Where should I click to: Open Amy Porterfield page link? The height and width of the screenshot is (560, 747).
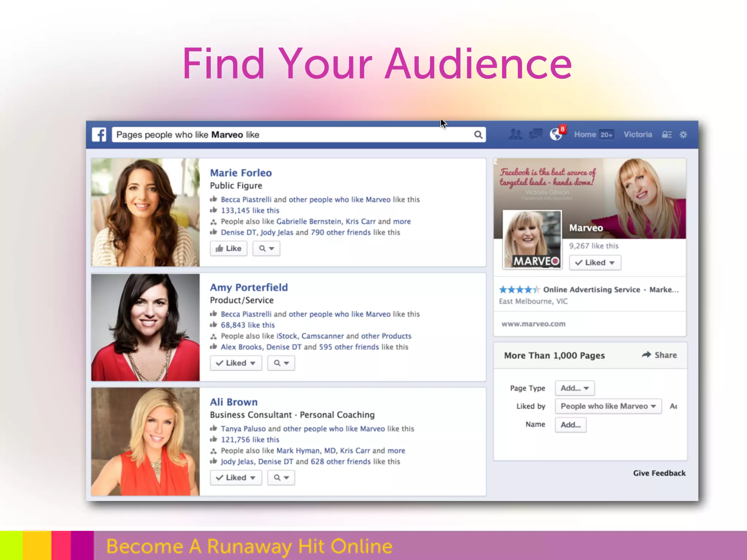(x=249, y=287)
